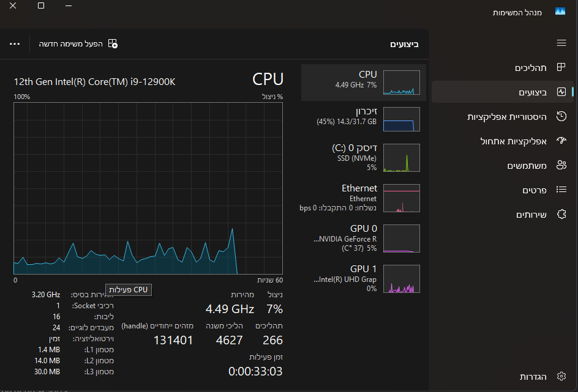Click the Details (פרטים) list icon
This screenshot has width=578, height=392.
pyautogui.click(x=561, y=190)
